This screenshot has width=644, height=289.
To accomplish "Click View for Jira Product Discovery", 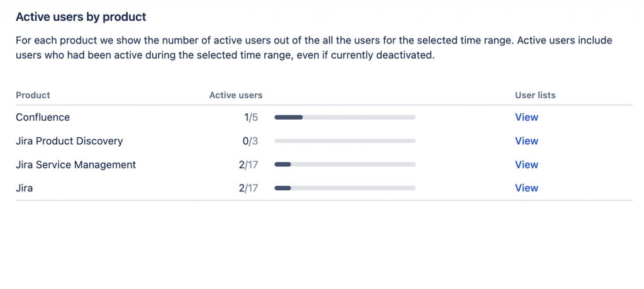I will pos(526,141).
